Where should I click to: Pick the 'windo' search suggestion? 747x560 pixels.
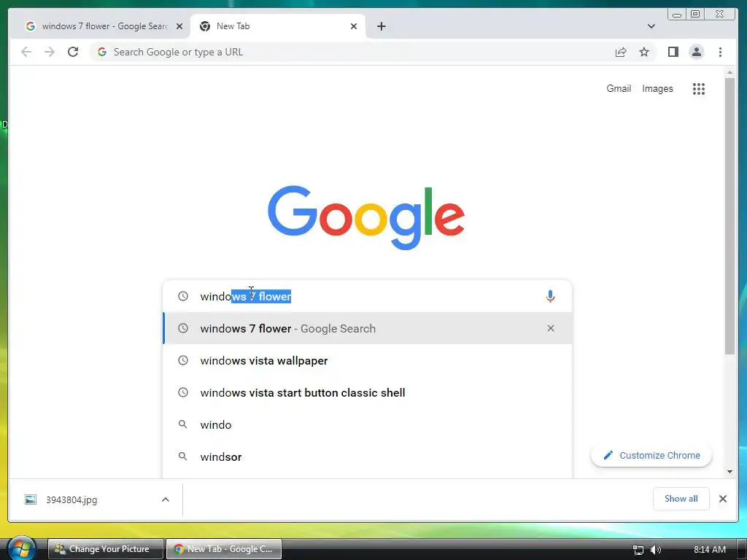click(x=367, y=425)
